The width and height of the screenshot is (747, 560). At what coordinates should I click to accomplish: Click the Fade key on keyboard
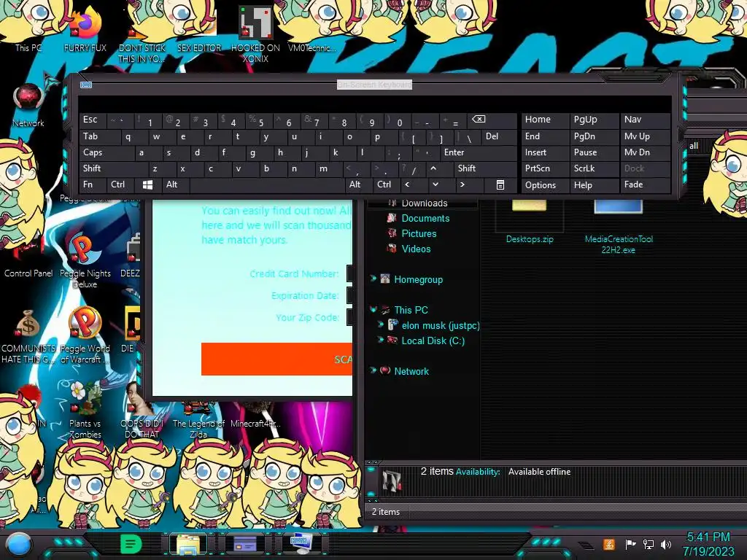pyautogui.click(x=645, y=184)
